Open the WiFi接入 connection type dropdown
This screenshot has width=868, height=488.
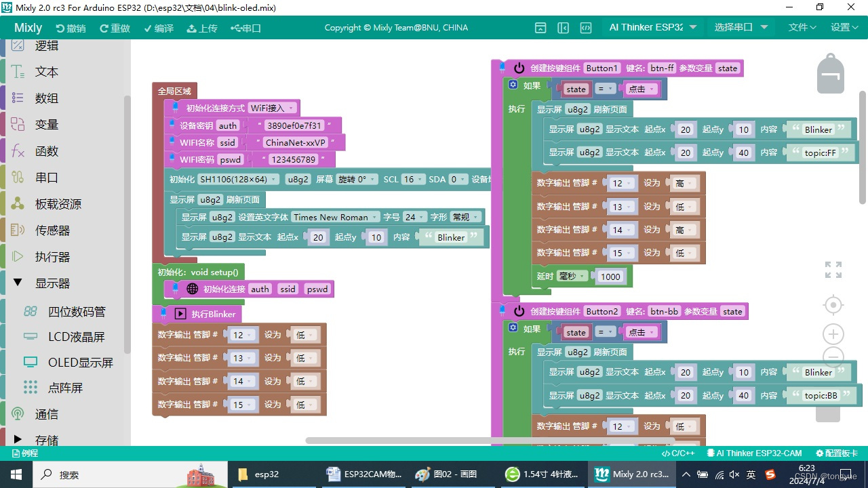point(272,108)
